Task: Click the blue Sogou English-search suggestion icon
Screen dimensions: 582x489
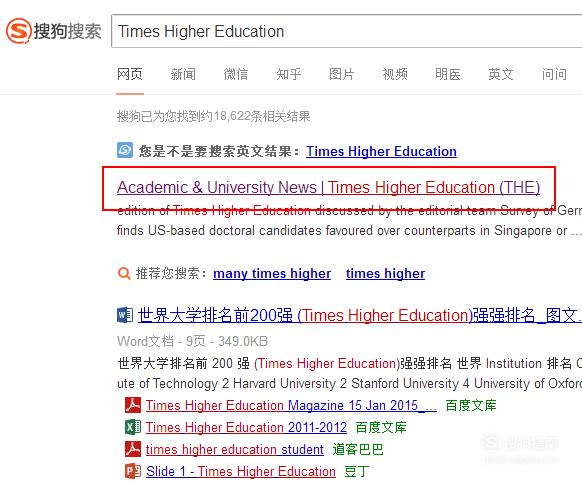Action: point(125,150)
